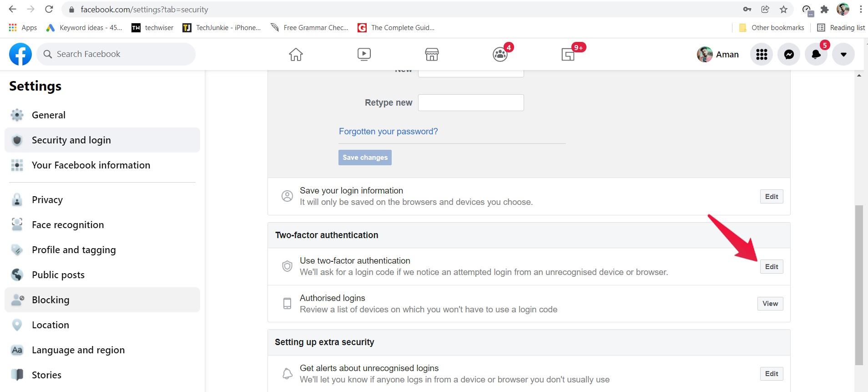Open account dropdown arrow
The width and height of the screenshot is (868, 392).
point(843,55)
